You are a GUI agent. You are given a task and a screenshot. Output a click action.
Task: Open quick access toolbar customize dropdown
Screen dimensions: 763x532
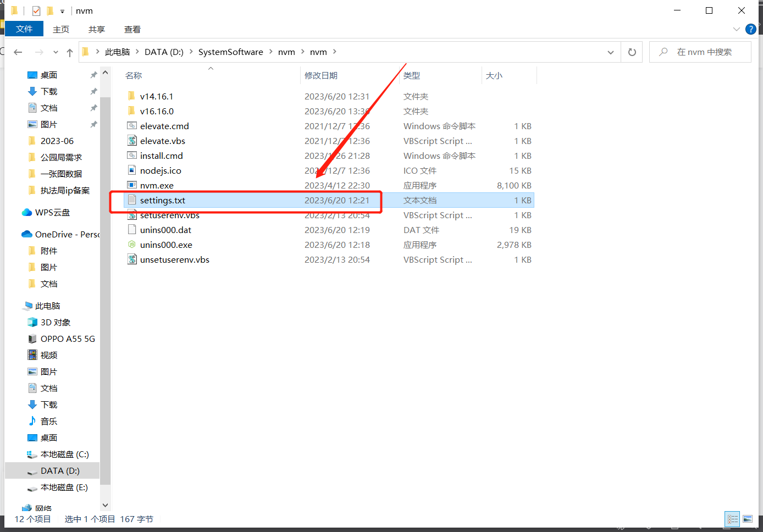click(x=62, y=11)
